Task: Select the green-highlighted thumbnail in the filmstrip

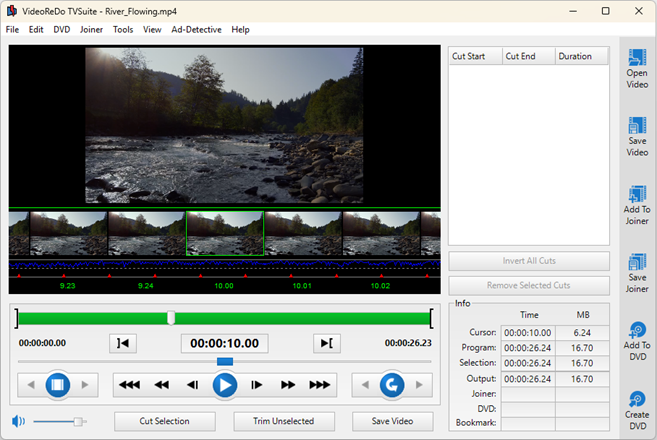Action: 225,233
